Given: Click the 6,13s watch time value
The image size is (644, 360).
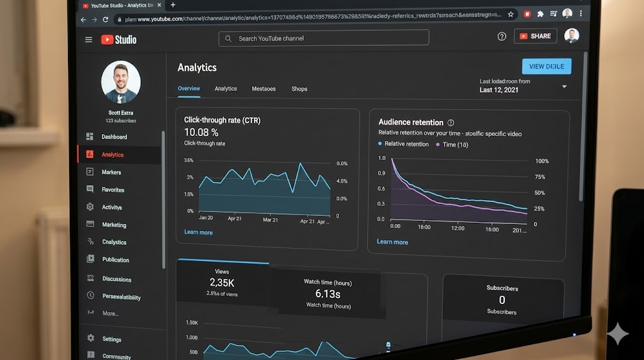Looking at the screenshot, I should coord(328,294).
